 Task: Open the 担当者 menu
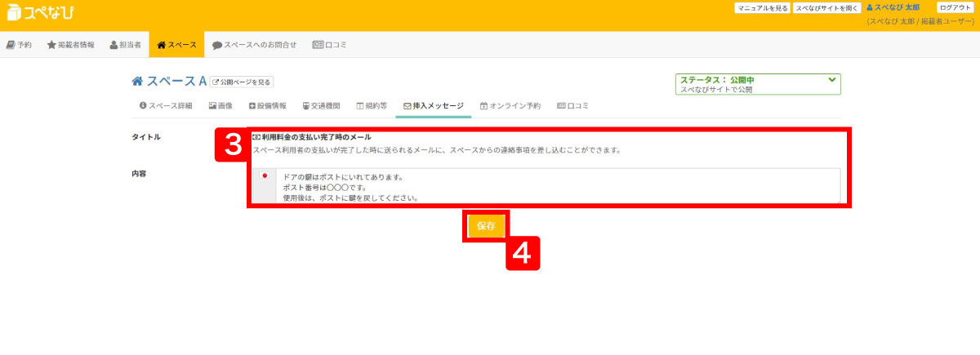pyautogui.click(x=125, y=45)
